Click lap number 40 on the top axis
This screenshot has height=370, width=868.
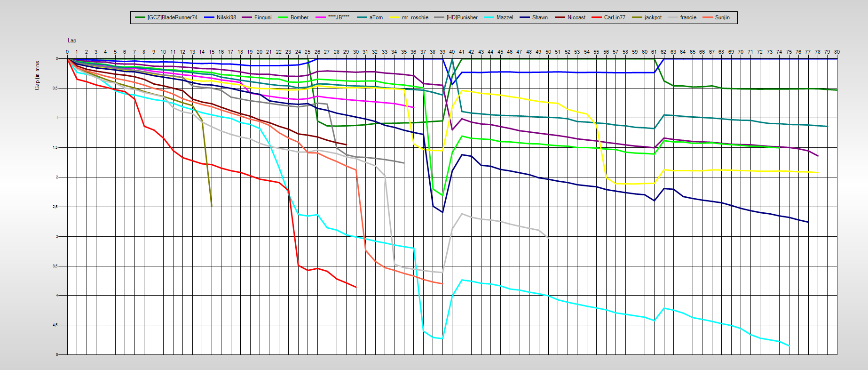tap(452, 52)
